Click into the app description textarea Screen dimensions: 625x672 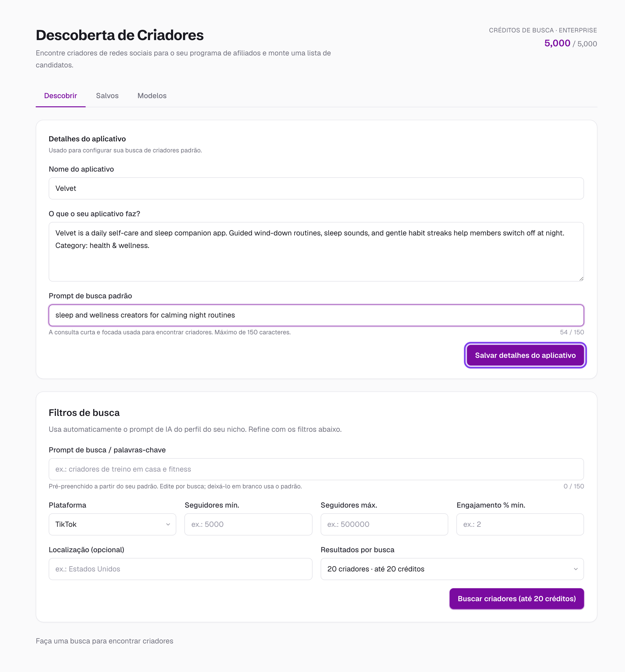click(x=316, y=252)
